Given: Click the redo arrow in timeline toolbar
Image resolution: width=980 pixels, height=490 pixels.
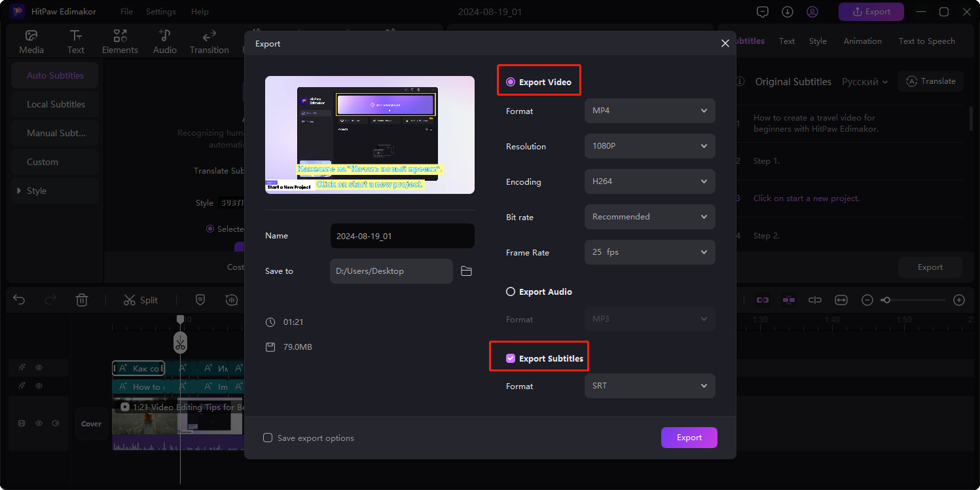Looking at the screenshot, I should click(x=50, y=300).
